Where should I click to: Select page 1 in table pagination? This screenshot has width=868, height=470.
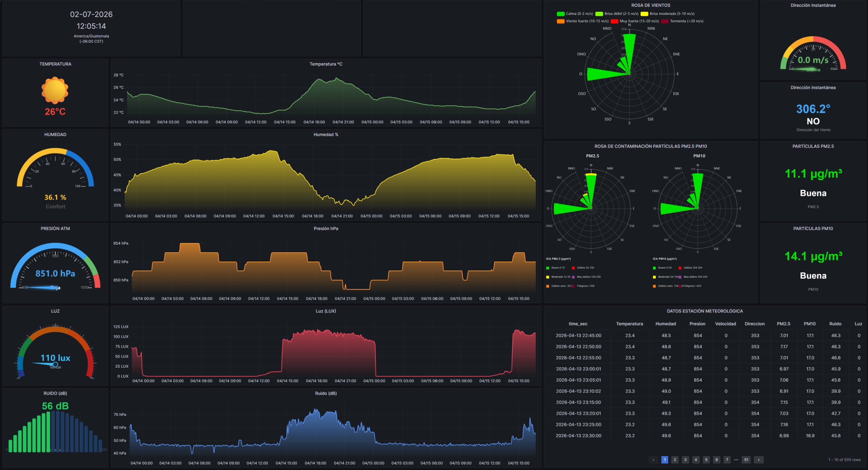(665, 460)
